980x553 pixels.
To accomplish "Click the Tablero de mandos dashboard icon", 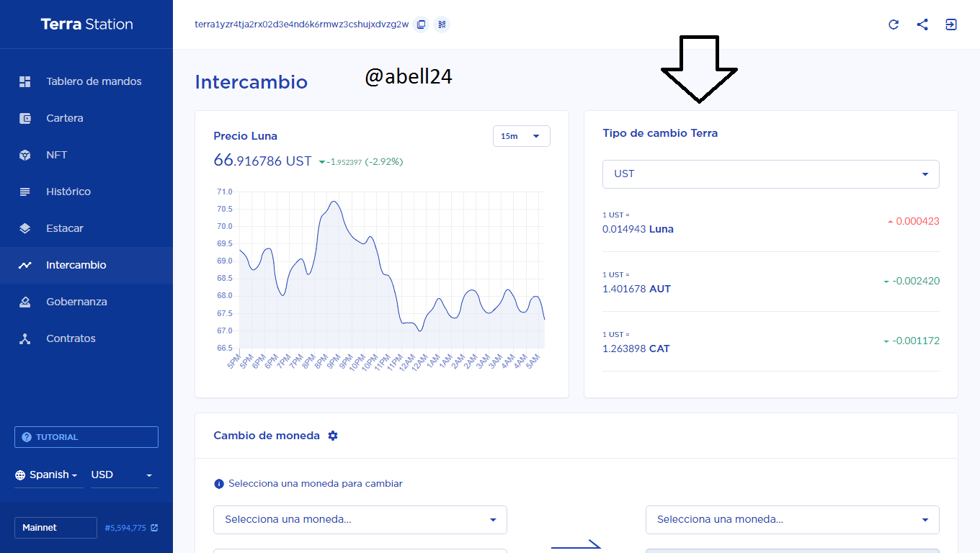I will [25, 81].
